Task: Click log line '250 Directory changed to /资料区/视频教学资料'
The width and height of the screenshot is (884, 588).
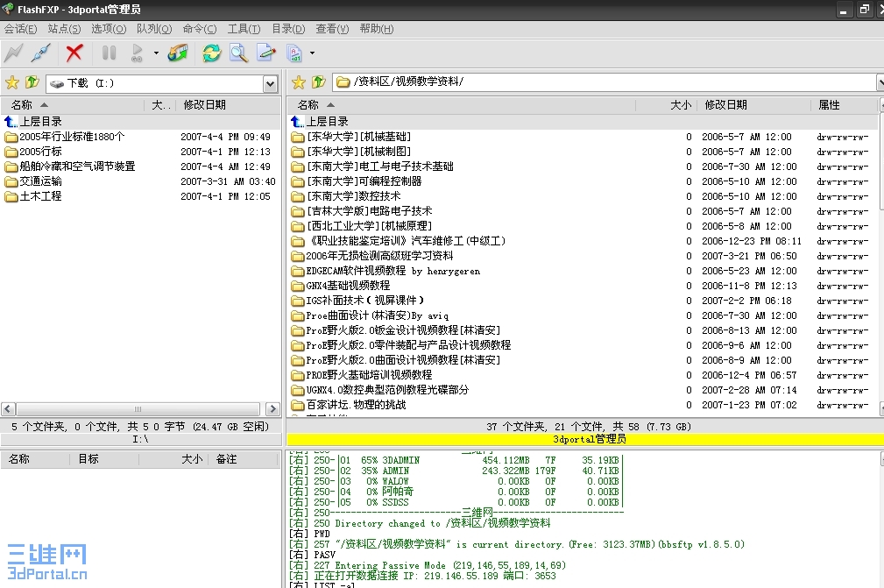Action: point(431,523)
